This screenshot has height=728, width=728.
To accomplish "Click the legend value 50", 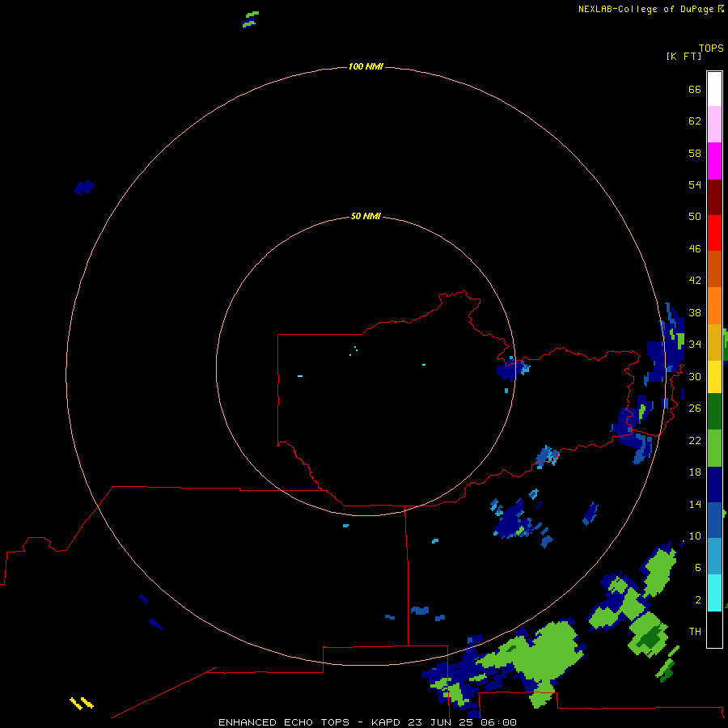I will [695, 216].
